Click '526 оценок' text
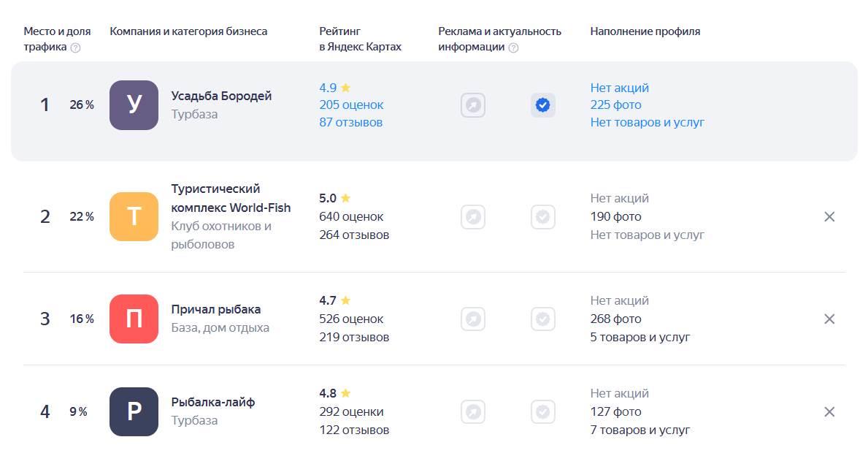Screen dimensions: 868x456 (x=352, y=319)
